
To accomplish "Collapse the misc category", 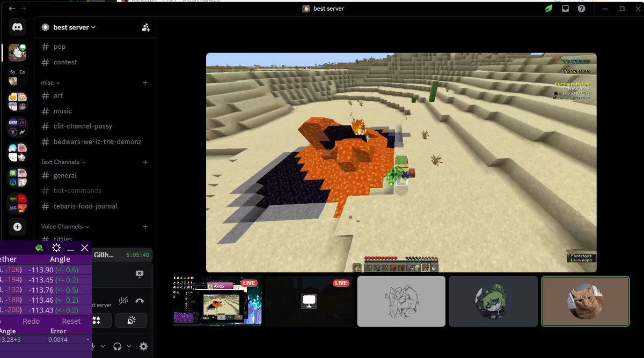I will click(50, 83).
